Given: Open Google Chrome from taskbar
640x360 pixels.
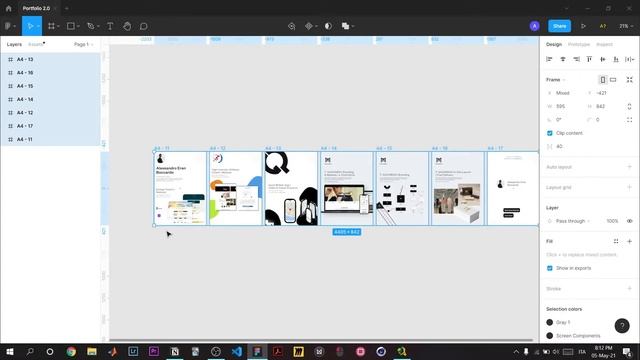Looking at the screenshot, I should 71,351.
